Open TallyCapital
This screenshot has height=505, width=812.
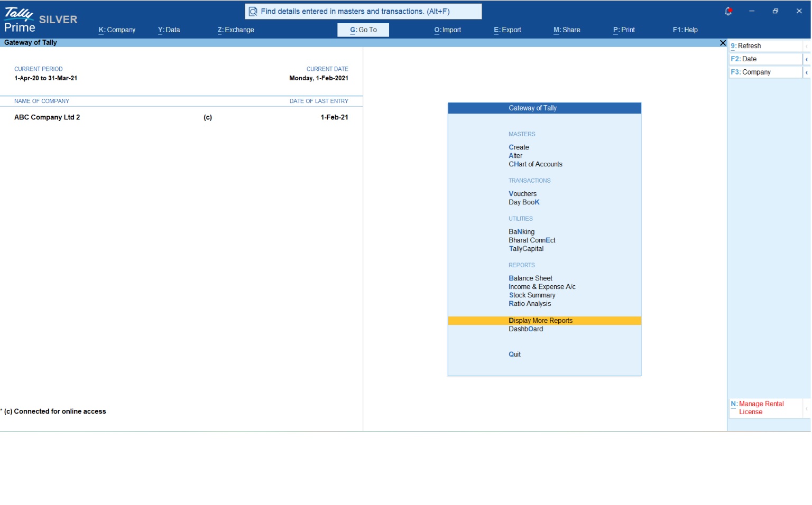tap(526, 249)
